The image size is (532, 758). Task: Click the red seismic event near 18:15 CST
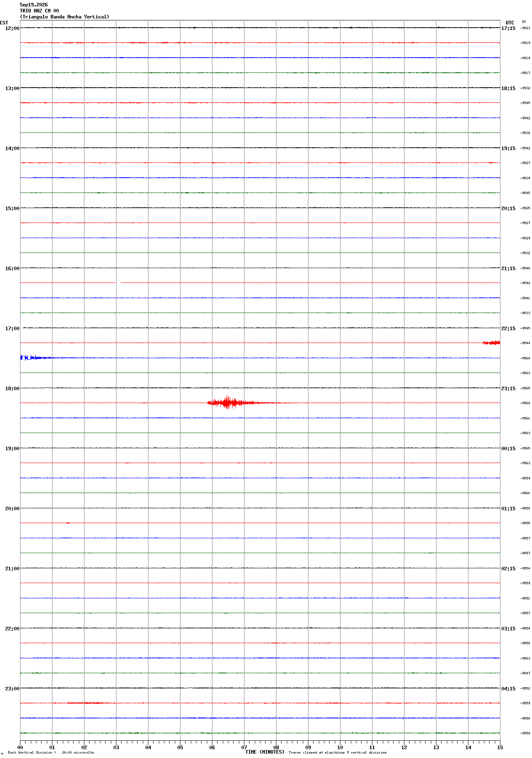click(240, 402)
